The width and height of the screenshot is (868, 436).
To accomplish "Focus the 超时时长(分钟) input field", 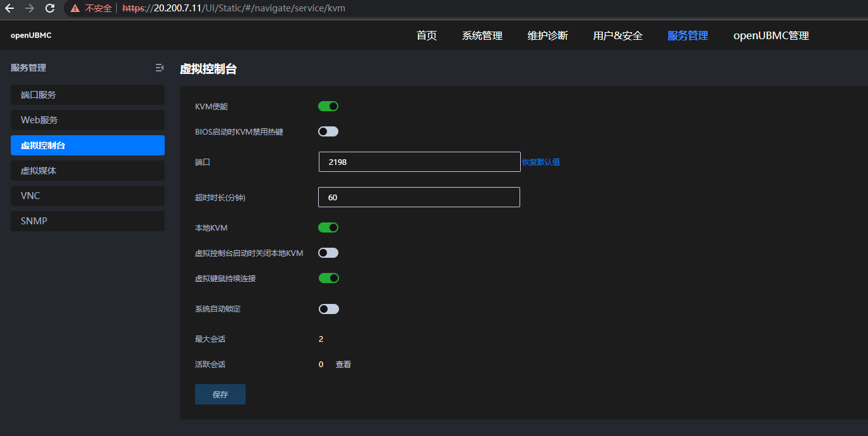I will click(419, 197).
